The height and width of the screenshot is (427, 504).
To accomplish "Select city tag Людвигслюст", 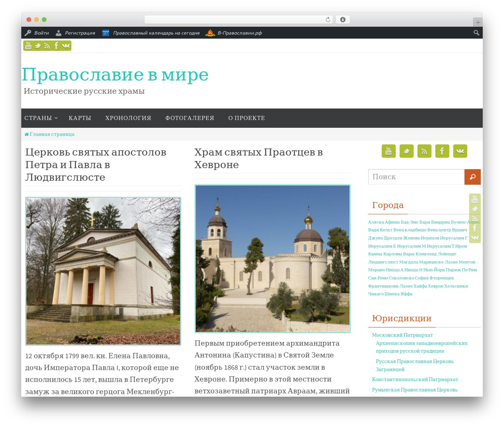I will coord(383,262).
